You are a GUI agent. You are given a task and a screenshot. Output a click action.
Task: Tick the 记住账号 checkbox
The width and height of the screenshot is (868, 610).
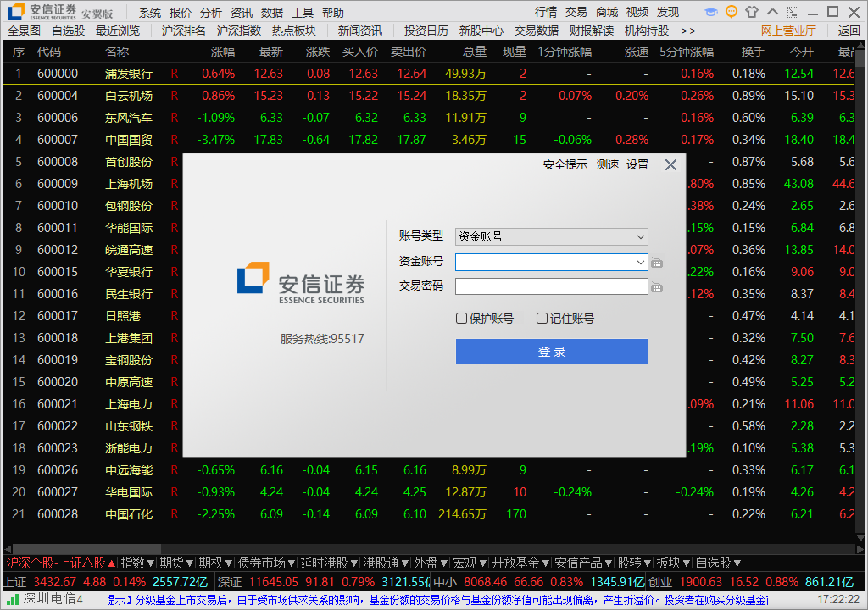(x=542, y=319)
